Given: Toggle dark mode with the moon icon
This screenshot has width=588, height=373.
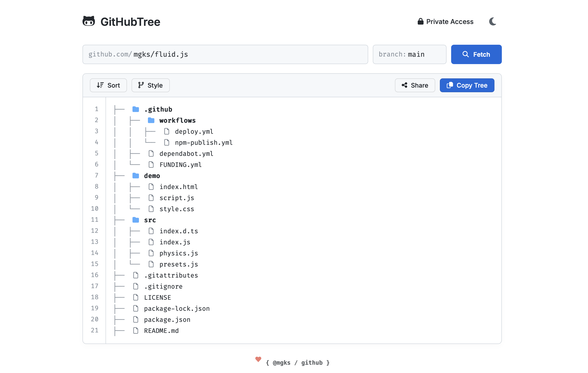Looking at the screenshot, I should coord(493,21).
